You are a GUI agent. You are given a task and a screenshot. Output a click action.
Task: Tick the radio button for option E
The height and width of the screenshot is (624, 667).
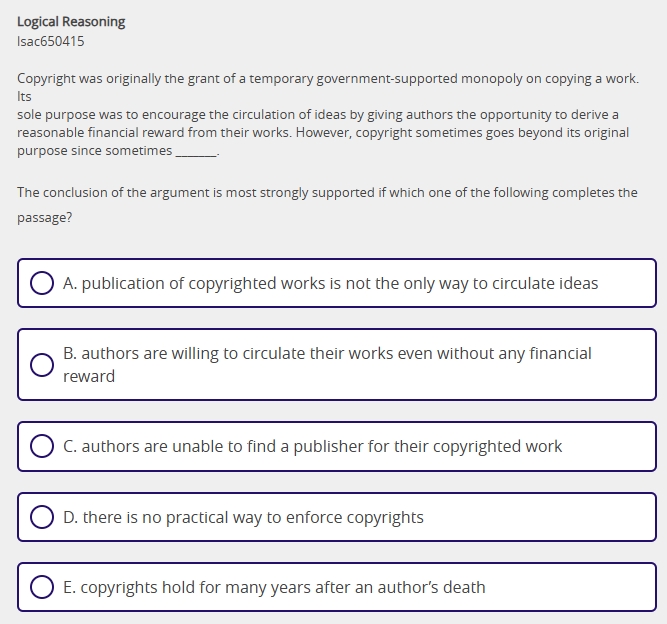point(41,588)
